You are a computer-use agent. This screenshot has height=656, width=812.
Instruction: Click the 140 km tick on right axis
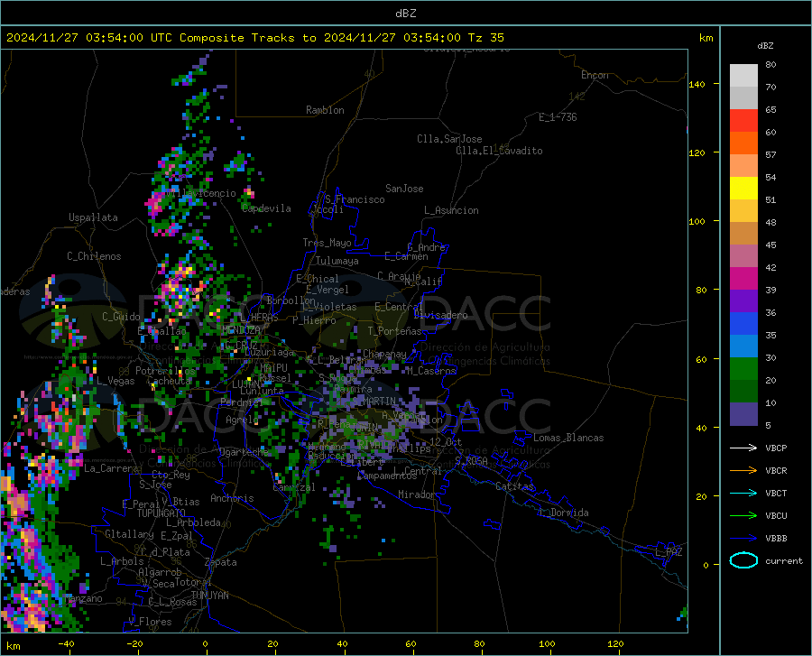pyautogui.click(x=697, y=84)
